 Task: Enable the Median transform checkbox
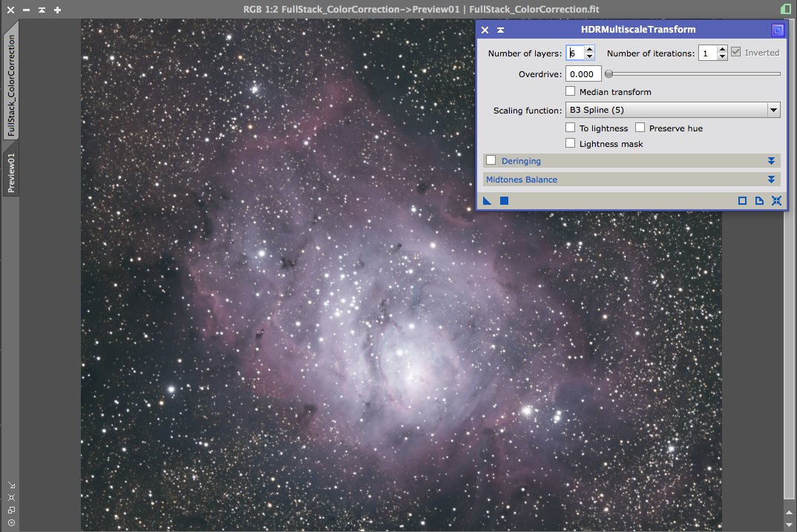571,91
